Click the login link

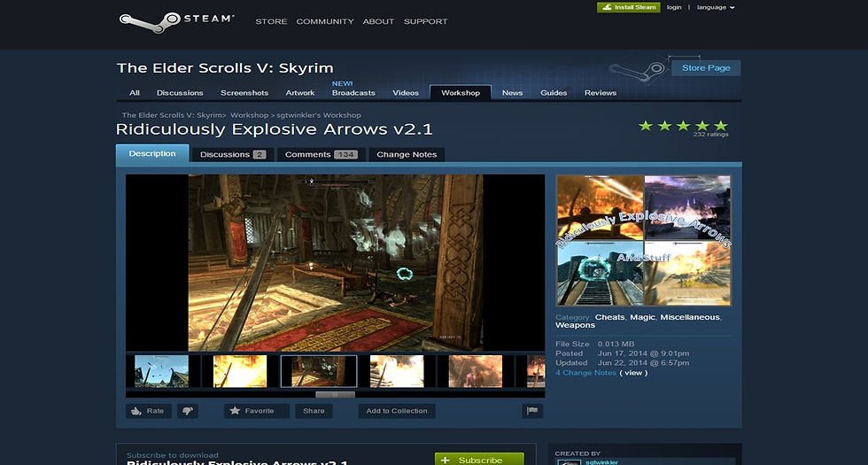pos(674,7)
